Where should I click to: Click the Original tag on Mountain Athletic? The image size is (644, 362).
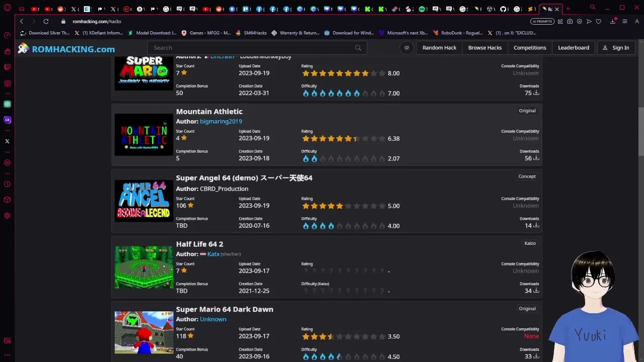pos(527,111)
